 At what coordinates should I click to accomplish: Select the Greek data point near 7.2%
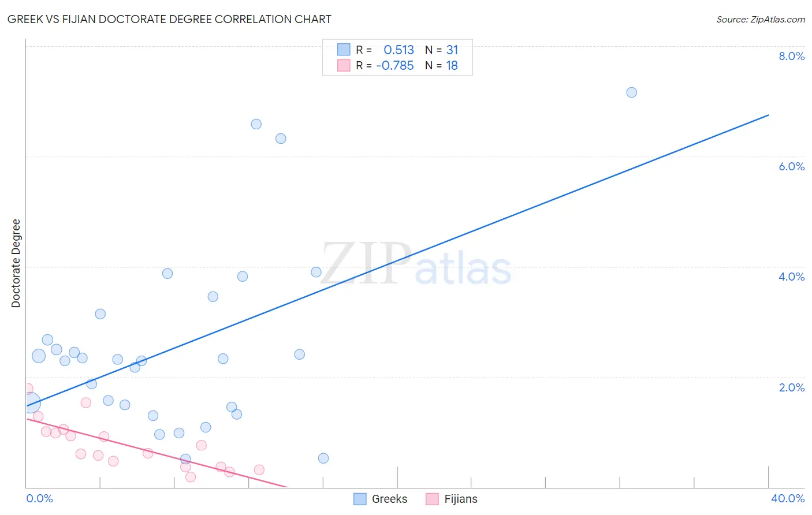click(x=632, y=92)
